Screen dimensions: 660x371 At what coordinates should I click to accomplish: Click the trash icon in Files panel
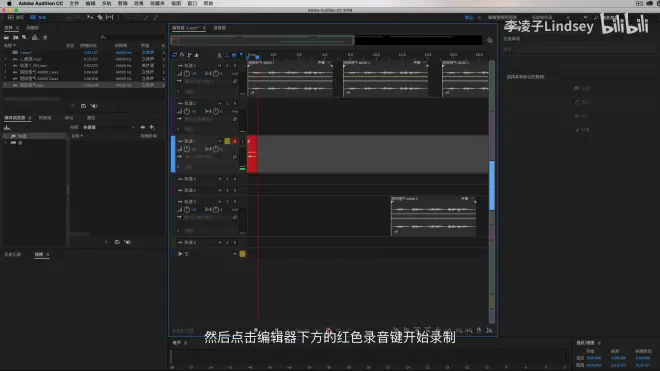point(45,37)
